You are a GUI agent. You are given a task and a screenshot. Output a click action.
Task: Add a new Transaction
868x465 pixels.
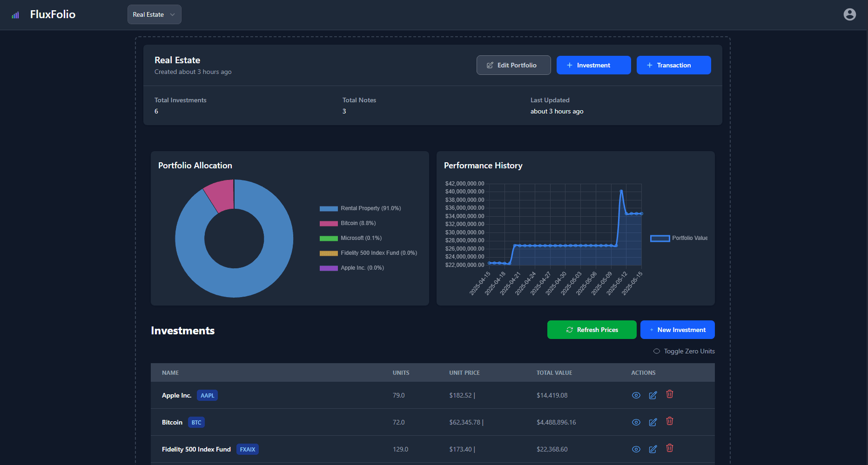(673, 65)
